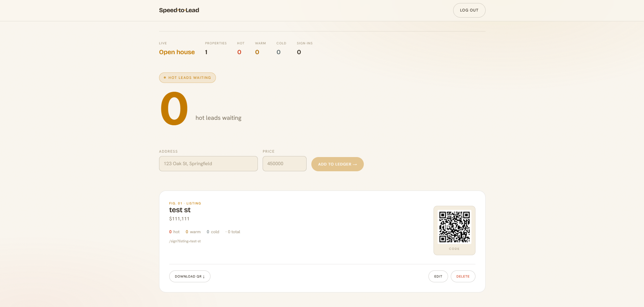This screenshot has width=644, height=307.
Task: Click the CODE label under QR
Action: (x=454, y=249)
